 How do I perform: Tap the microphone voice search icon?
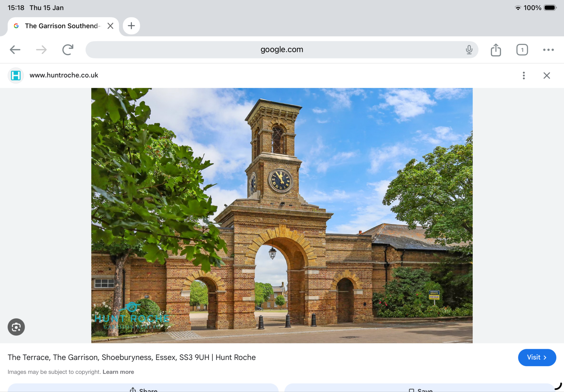(x=469, y=50)
